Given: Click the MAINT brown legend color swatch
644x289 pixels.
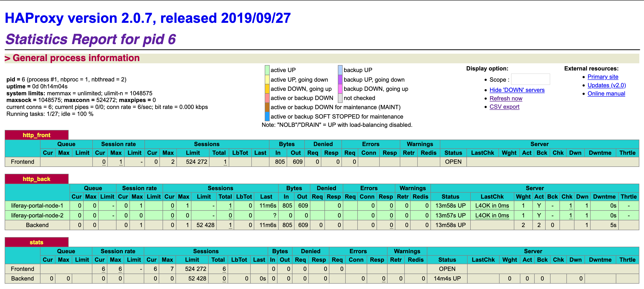Looking at the screenshot, I should (x=267, y=107).
